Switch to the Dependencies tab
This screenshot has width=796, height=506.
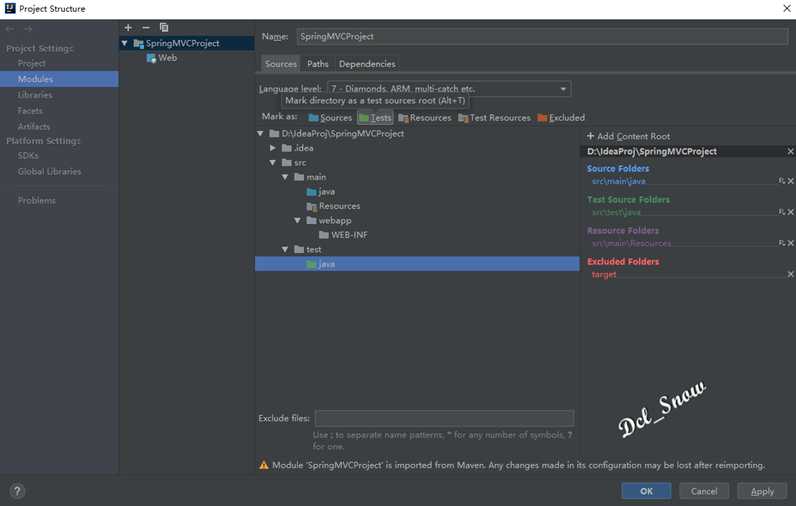[367, 64]
